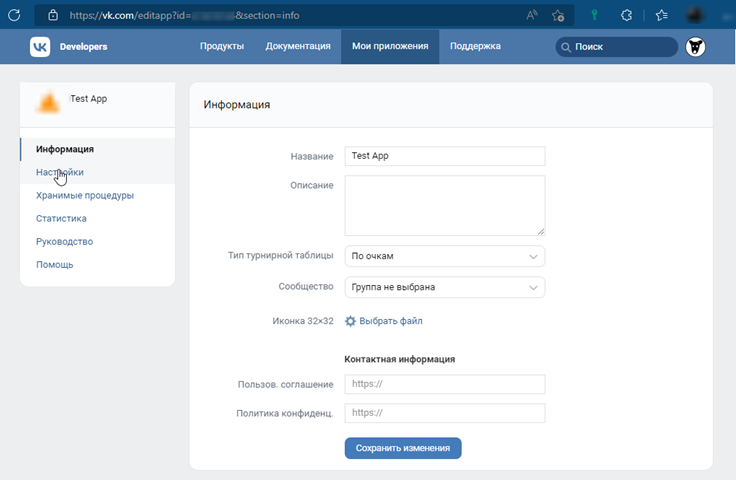
Task: Open Хранимые процедуры in the sidebar
Action: coord(98,195)
